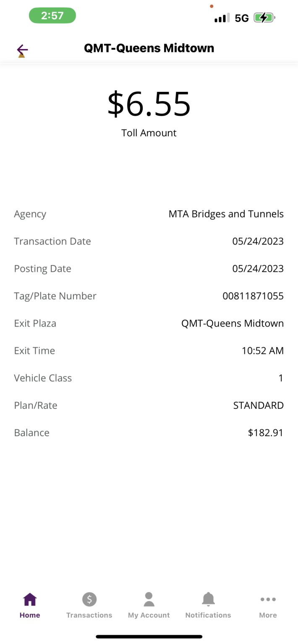298x644 pixels.
Task: Switch to the Transactions tab label
Action: 89,615
